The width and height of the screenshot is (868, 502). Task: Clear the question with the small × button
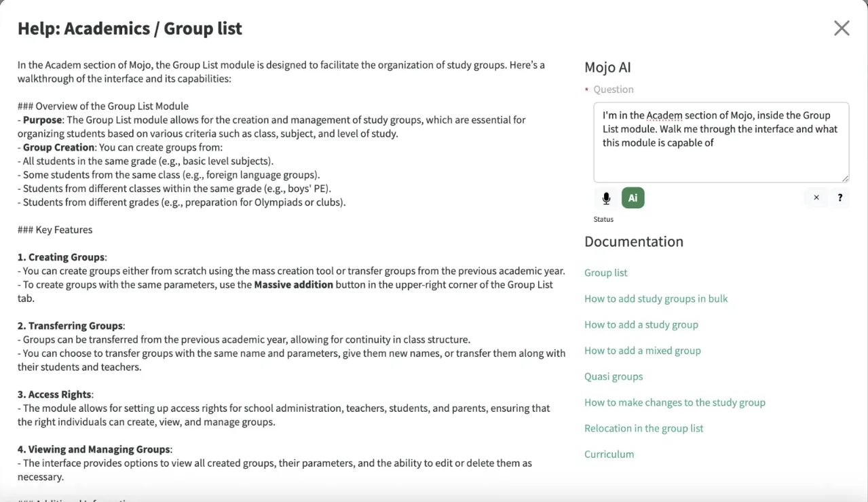tap(816, 198)
